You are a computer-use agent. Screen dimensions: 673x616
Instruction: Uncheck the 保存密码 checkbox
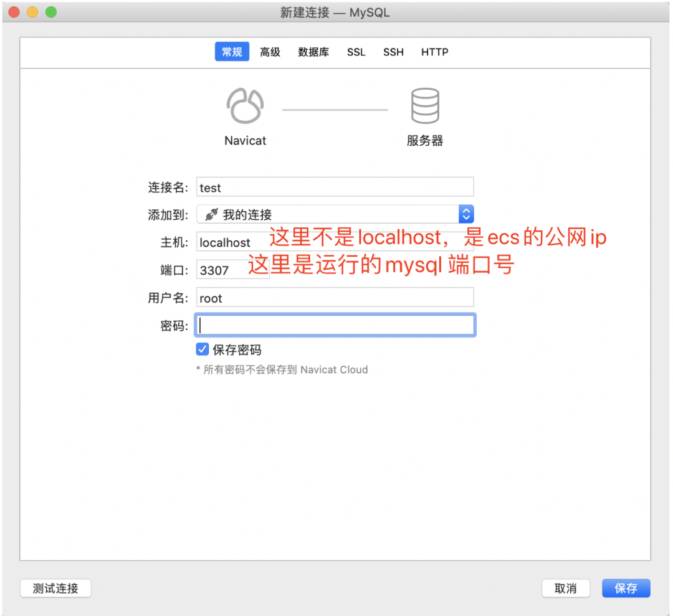click(x=202, y=349)
